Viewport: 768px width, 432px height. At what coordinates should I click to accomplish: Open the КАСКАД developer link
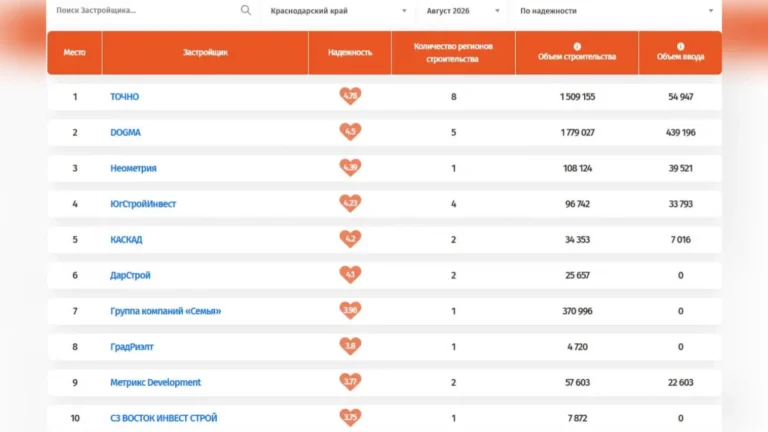pyautogui.click(x=126, y=240)
